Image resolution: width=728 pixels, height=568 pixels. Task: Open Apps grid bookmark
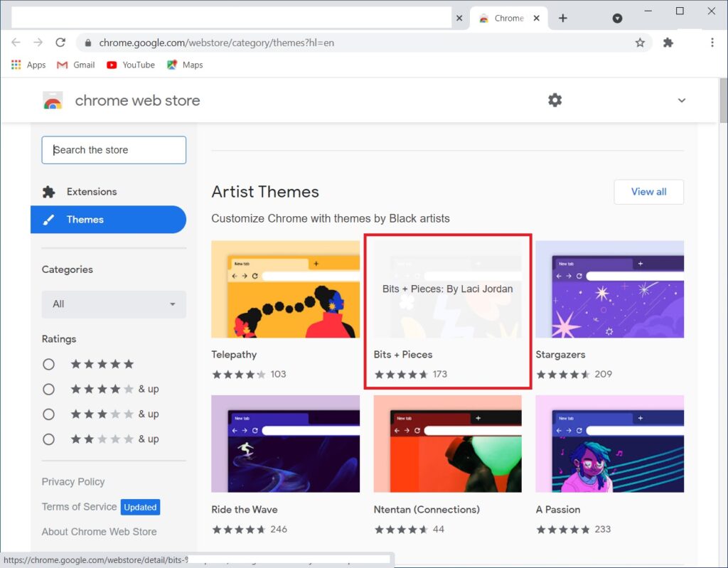tap(28, 65)
